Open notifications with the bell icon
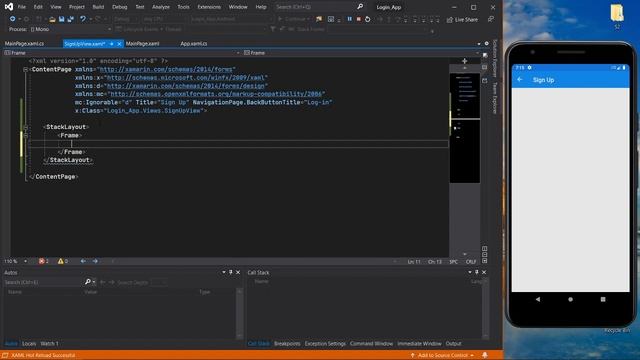 (x=484, y=355)
